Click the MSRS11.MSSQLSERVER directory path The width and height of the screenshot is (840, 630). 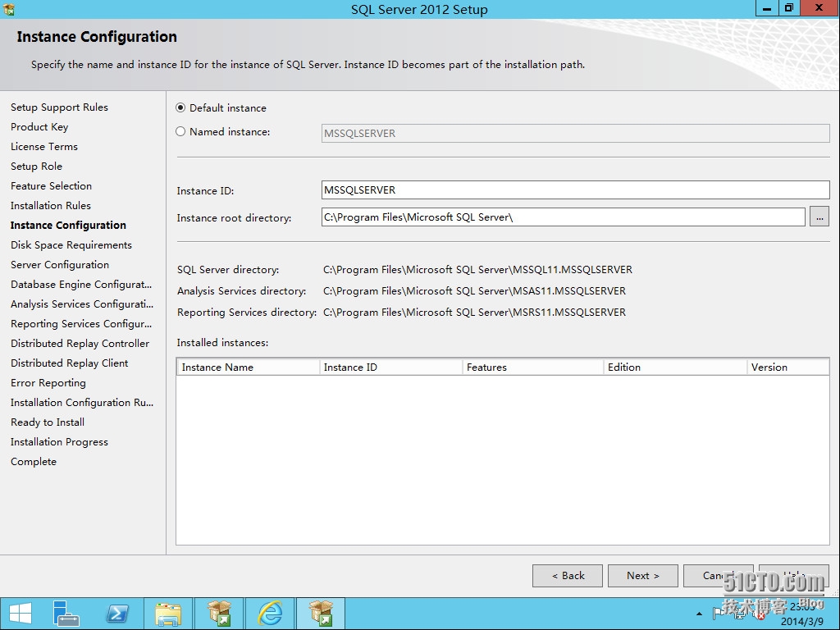pos(475,313)
